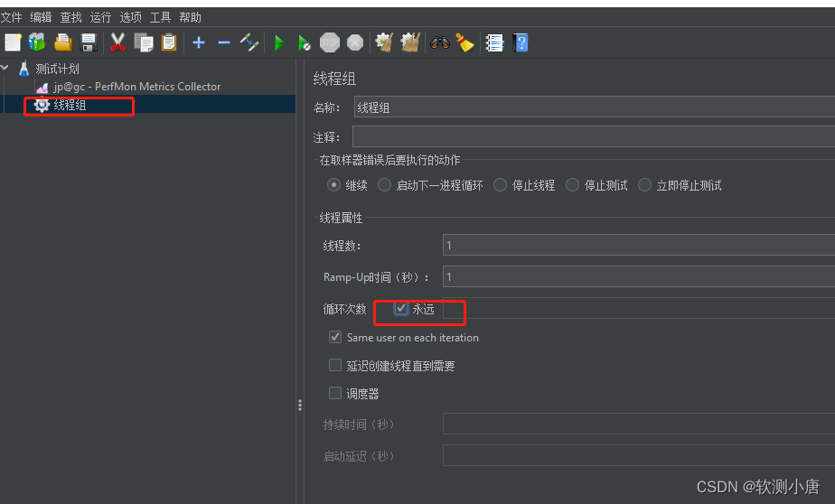
Task: Click the 循环次数 input field
Action: [639, 308]
